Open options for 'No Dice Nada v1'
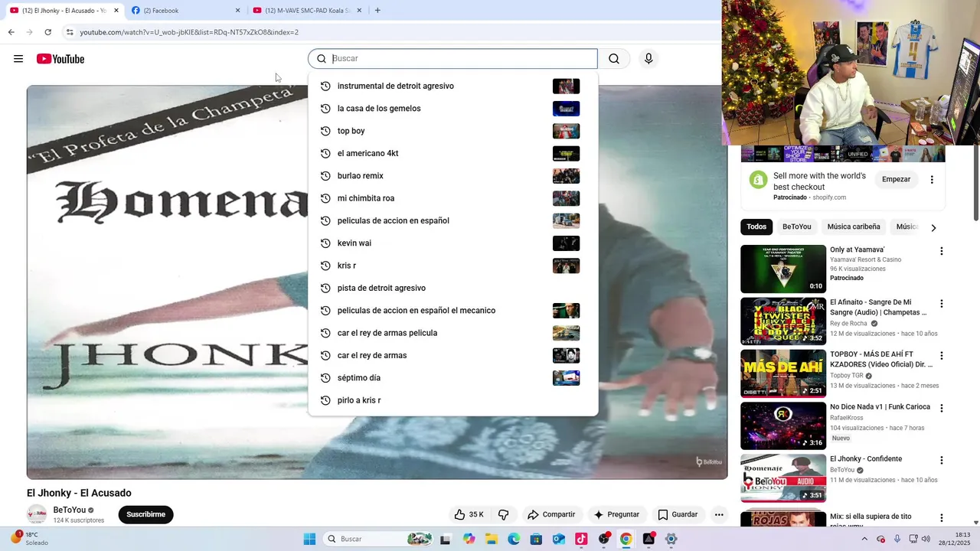Image resolution: width=980 pixels, height=551 pixels. coord(942,408)
